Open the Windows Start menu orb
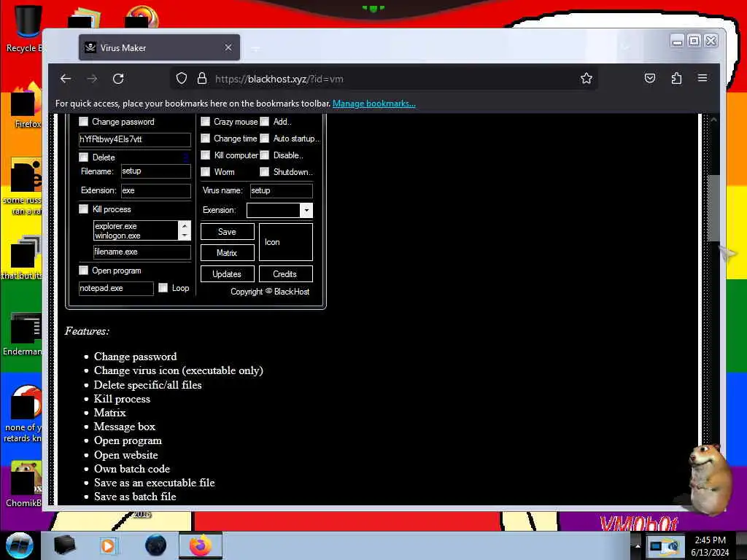Viewport: 747px width, 560px height. click(20, 545)
